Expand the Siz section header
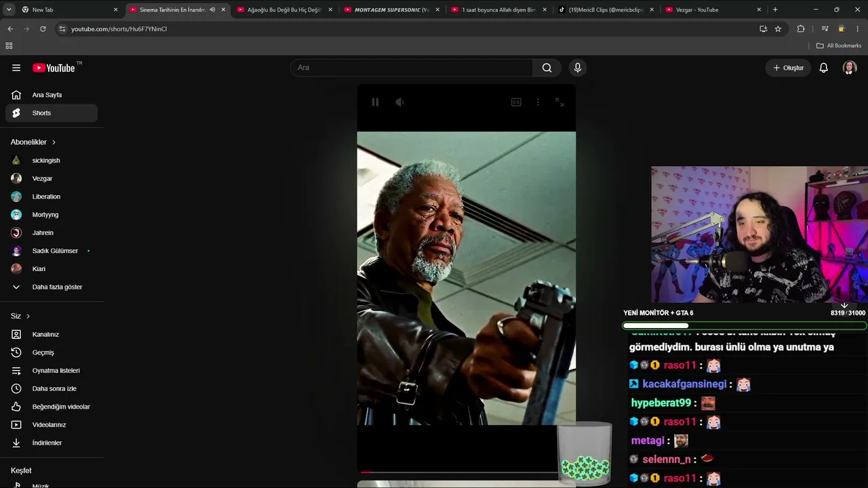The height and width of the screenshot is (488, 868). tap(20, 317)
